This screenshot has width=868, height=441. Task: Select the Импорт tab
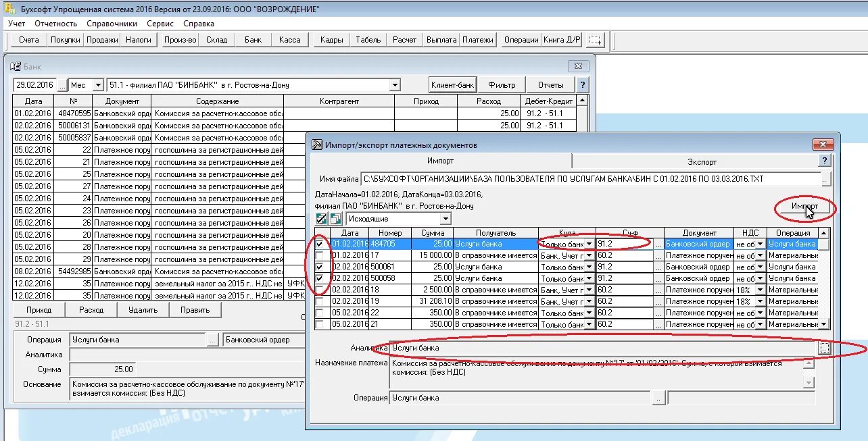coord(440,161)
